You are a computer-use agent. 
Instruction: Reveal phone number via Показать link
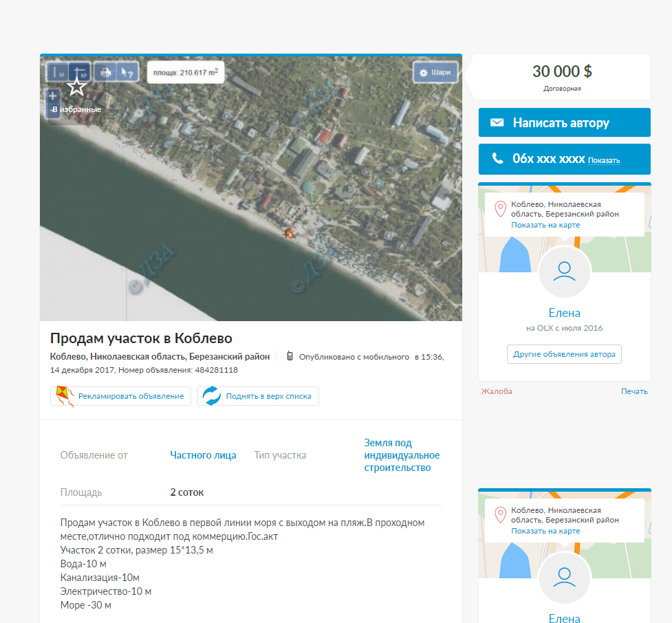tap(603, 160)
